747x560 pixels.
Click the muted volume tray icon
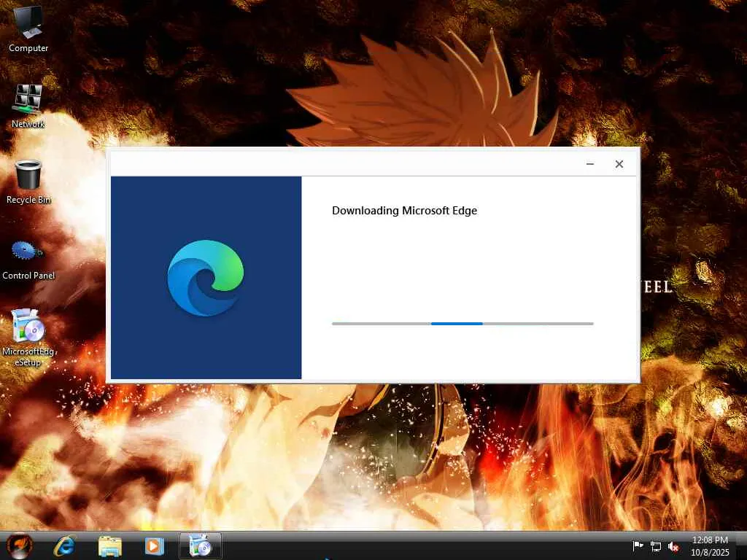point(673,547)
